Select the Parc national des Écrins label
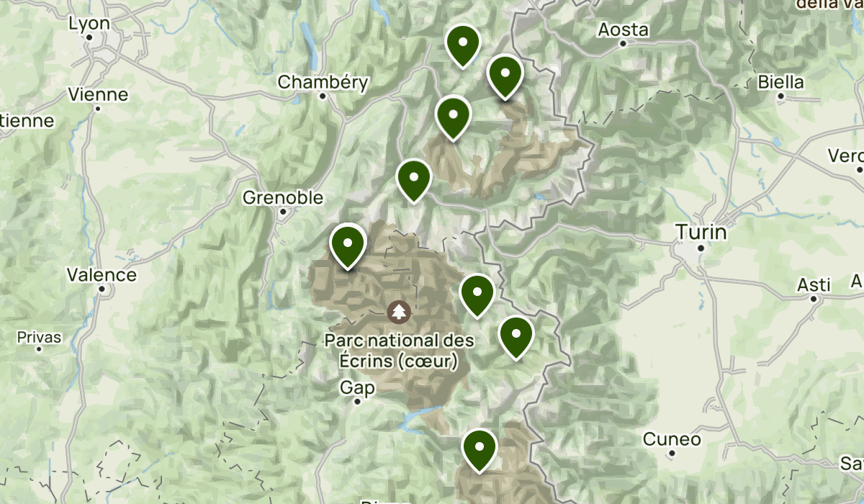 tap(399, 349)
